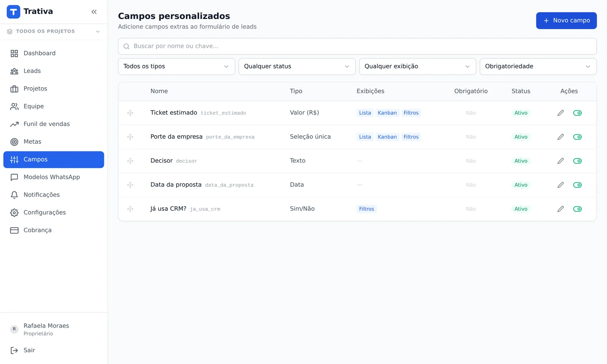Click drag handle of Data da proposta row

pos(130,185)
